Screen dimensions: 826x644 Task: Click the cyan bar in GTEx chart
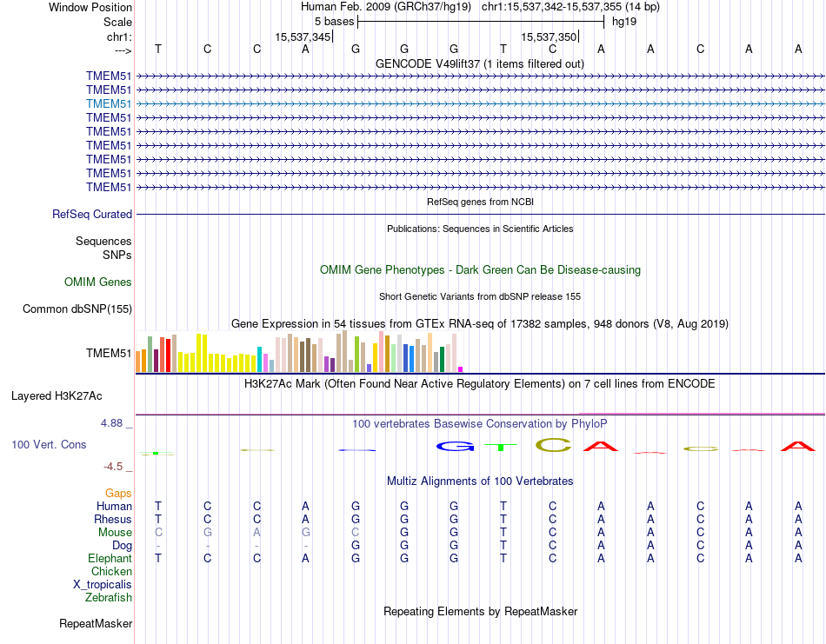coord(260,360)
